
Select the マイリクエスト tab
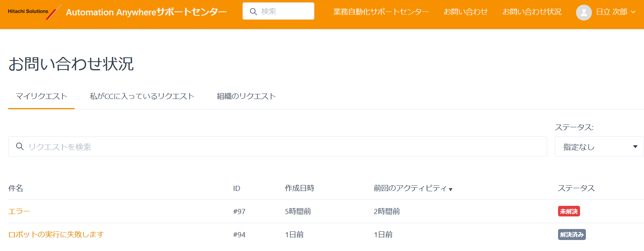point(42,96)
